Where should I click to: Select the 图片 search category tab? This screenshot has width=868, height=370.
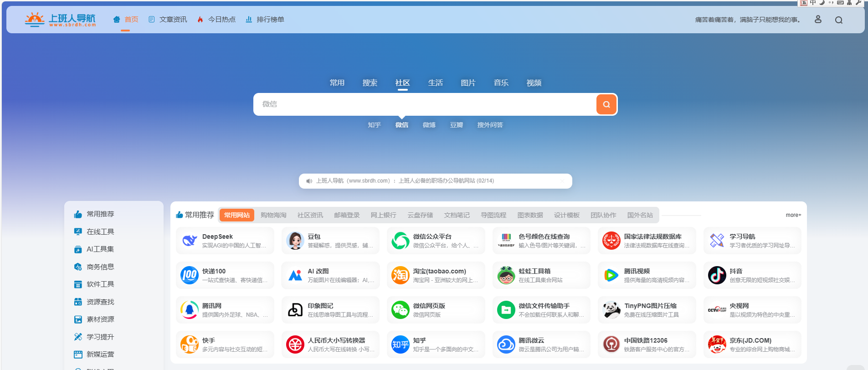[x=468, y=83]
